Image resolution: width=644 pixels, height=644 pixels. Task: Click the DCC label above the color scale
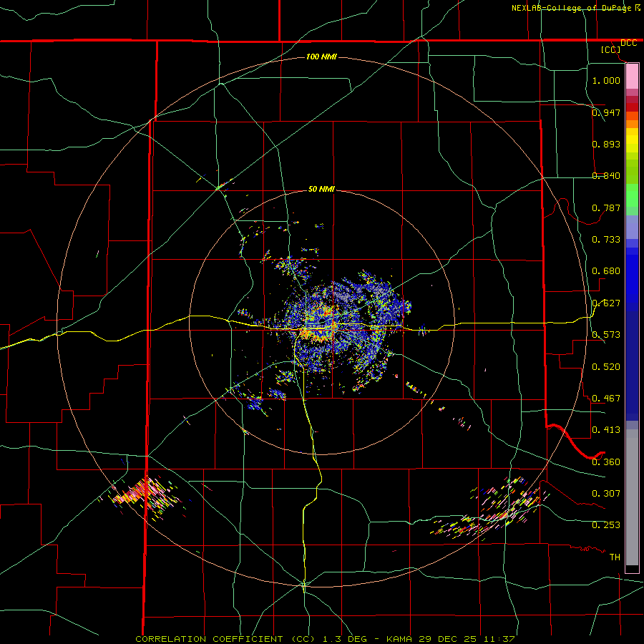pos(628,43)
